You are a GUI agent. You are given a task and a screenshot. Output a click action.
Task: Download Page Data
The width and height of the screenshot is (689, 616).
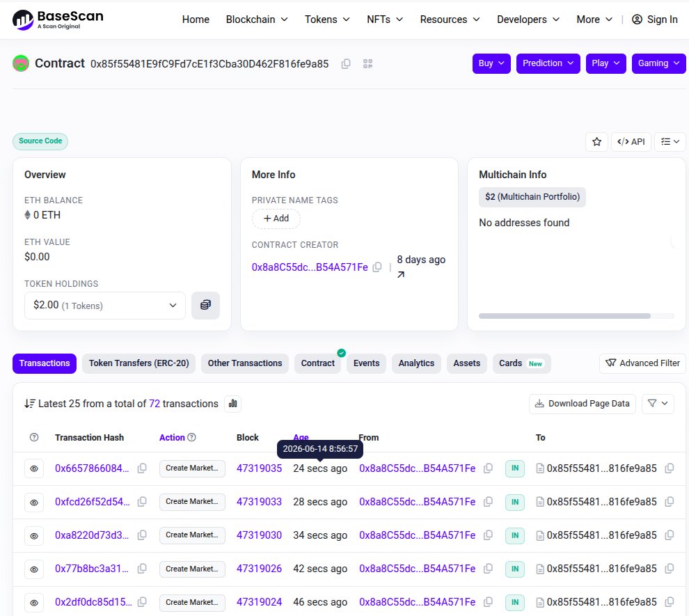(x=583, y=404)
